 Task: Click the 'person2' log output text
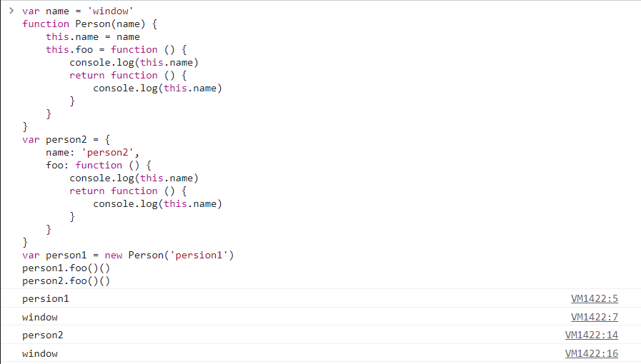click(43, 335)
